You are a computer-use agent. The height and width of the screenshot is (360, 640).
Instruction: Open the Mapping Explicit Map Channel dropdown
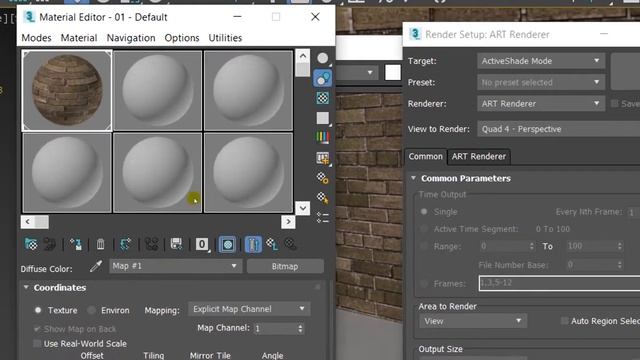249,309
